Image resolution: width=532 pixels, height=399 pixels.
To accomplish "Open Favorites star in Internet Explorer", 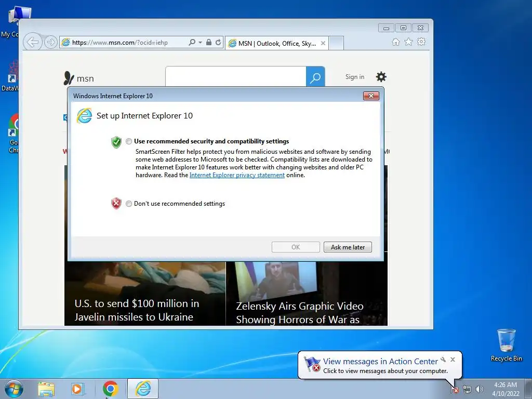I will pyautogui.click(x=408, y=42).
